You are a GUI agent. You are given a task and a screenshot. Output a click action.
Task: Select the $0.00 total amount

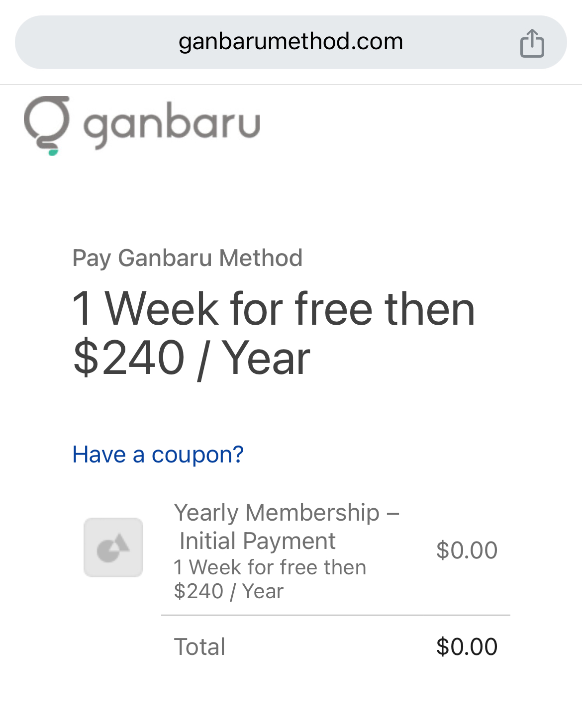click(x=467, y=646)
